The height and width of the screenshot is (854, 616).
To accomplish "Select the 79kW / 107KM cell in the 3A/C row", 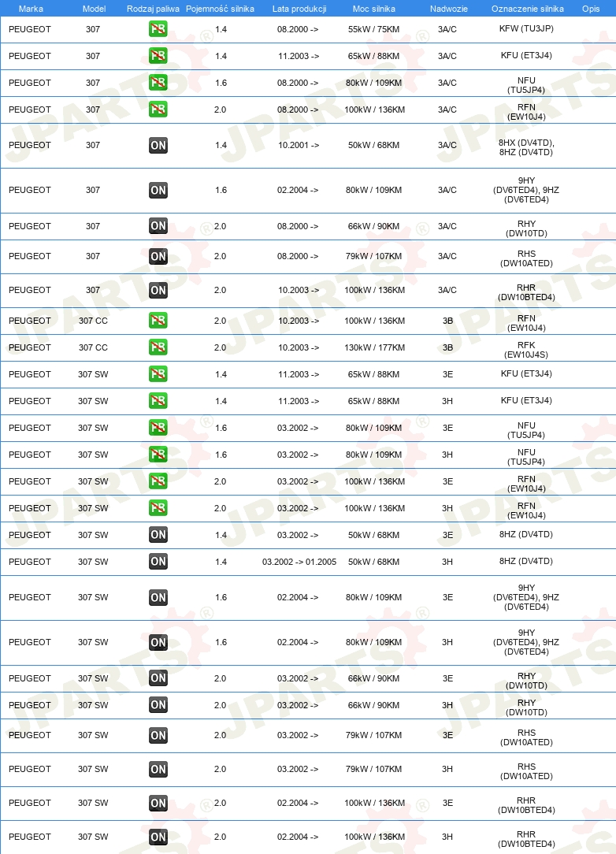I will (373, 256).
